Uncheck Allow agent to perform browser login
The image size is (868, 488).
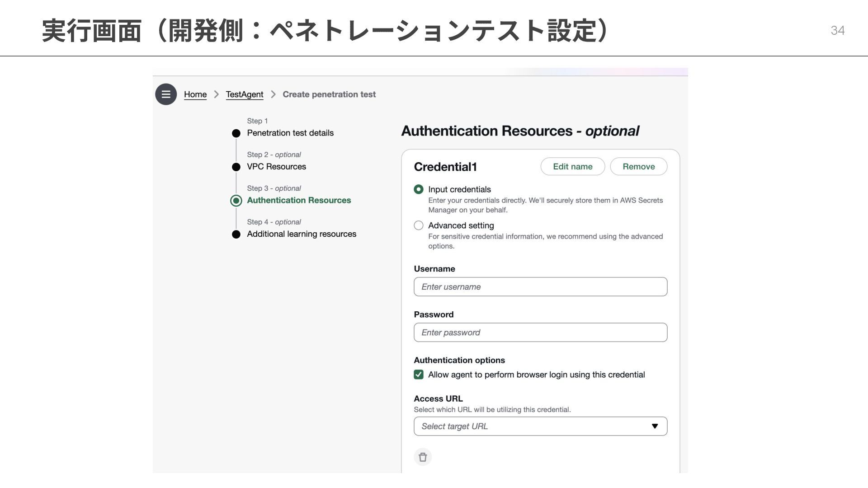pyautogui.click(x=419, y=375)
